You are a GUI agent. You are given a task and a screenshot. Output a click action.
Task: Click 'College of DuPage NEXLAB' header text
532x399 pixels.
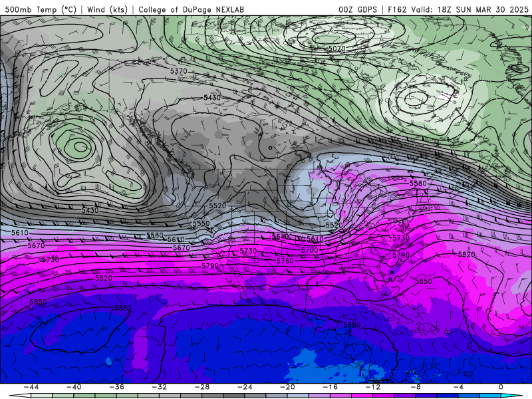tap(191, 10)
